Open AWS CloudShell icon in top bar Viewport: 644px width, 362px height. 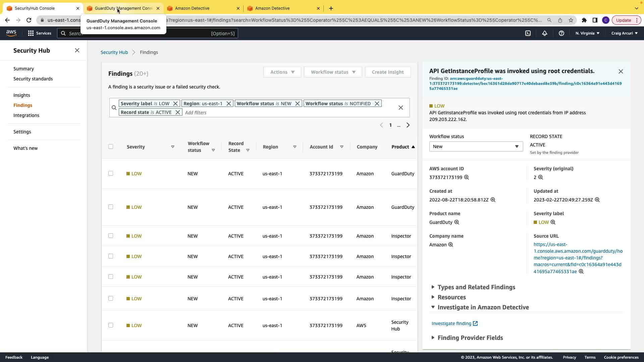(x=528, y=33)
